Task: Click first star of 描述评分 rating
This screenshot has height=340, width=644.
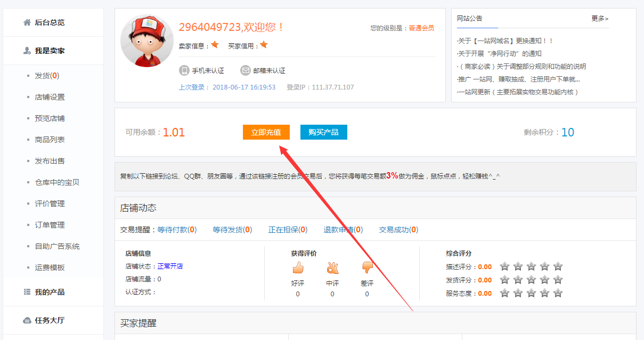Action: (x=504, y=266)
